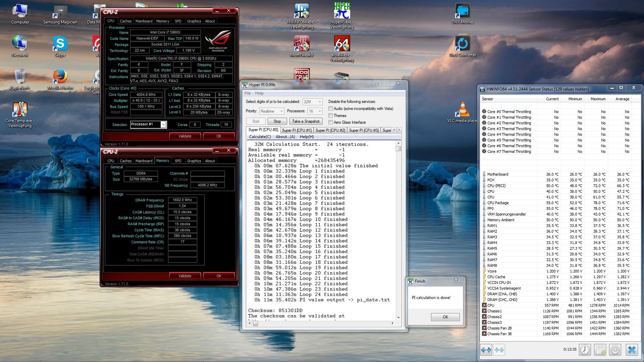The width and height of the screenshot is (644, 362).
Task: Launch the DivX Converter desktop icon
Action: pyautogui.click(x=462, y=46)
